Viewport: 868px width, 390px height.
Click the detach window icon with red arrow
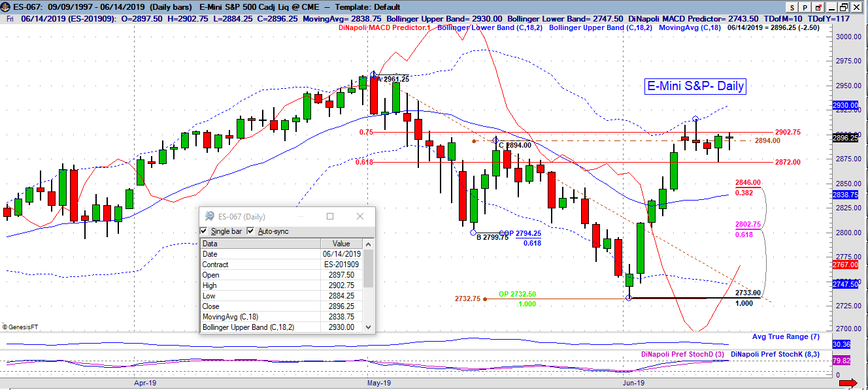[x=819, y=7]
